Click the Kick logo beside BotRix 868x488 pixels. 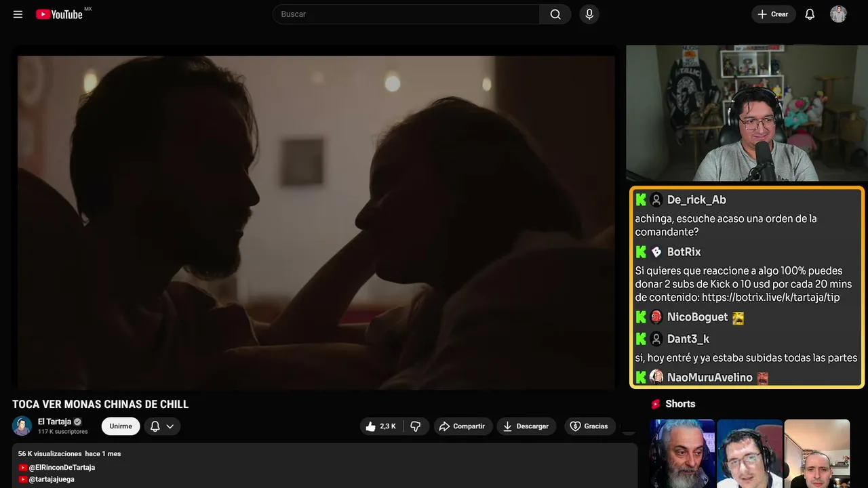(641, 252)
